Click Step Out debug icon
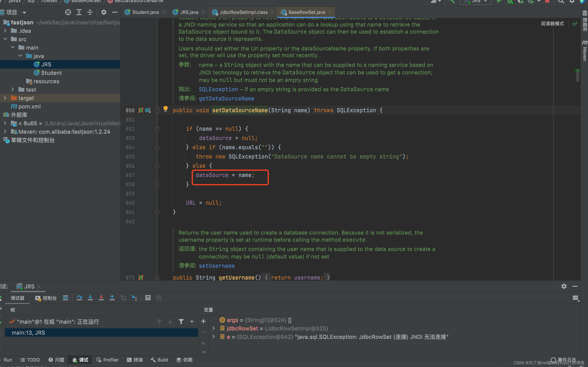This screenshot has height=367, width=588. click(x=112, y=298)
